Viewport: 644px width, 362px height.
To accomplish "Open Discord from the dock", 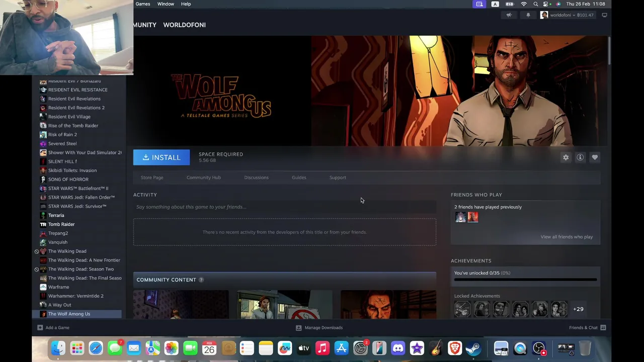I will click(398, 348).
